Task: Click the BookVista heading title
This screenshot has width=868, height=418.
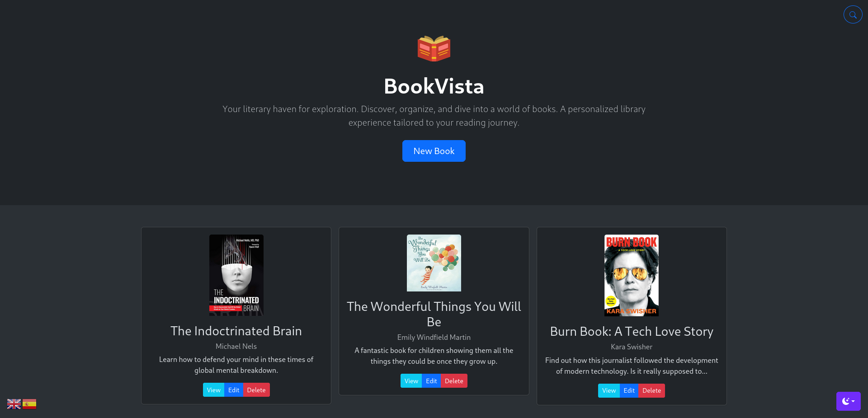Action: point(434,86)
